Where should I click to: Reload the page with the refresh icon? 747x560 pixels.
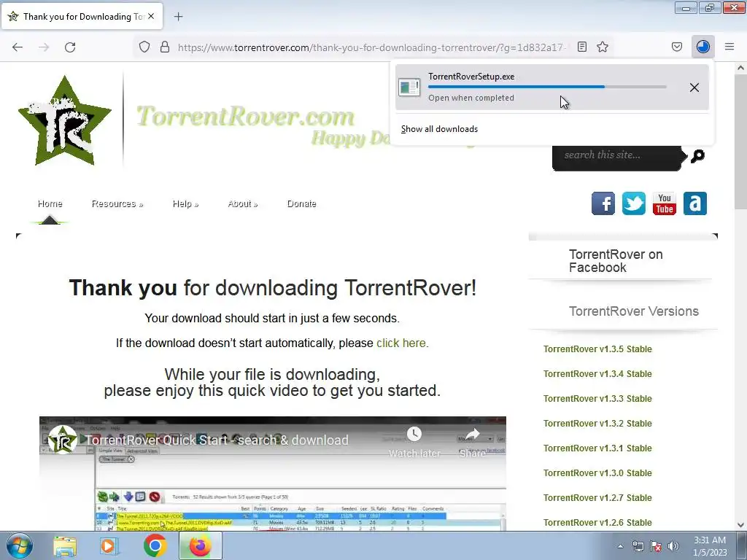pos(70,47)
